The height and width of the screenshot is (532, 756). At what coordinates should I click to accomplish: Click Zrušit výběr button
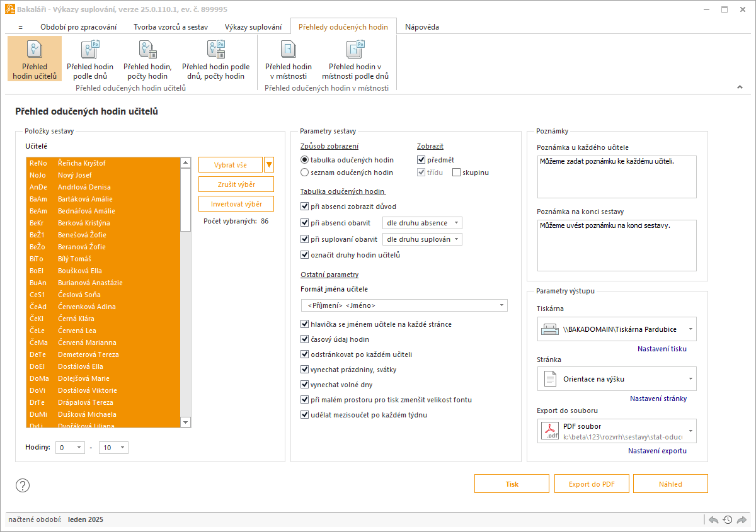(236, 184)
